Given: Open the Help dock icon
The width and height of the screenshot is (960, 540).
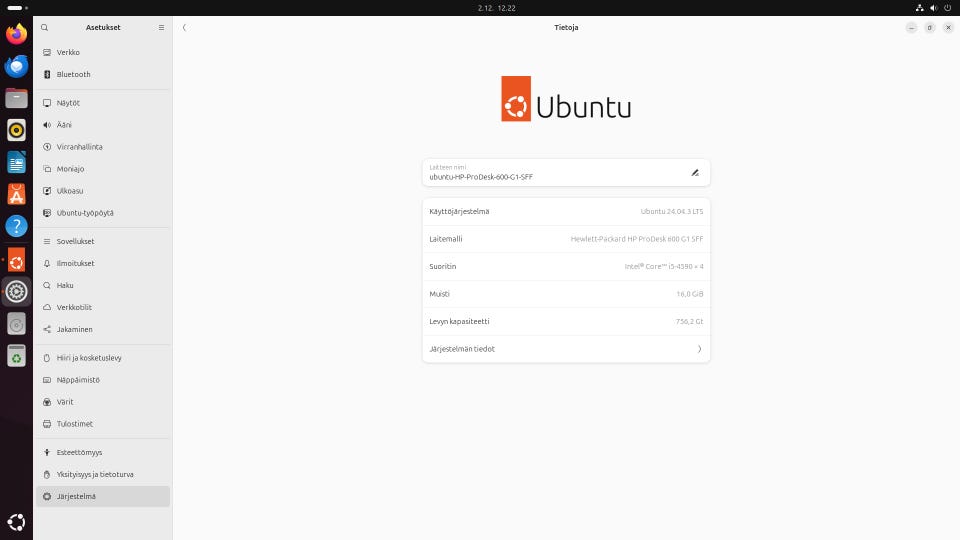Looking at the screenshot, I should point(17,227).
